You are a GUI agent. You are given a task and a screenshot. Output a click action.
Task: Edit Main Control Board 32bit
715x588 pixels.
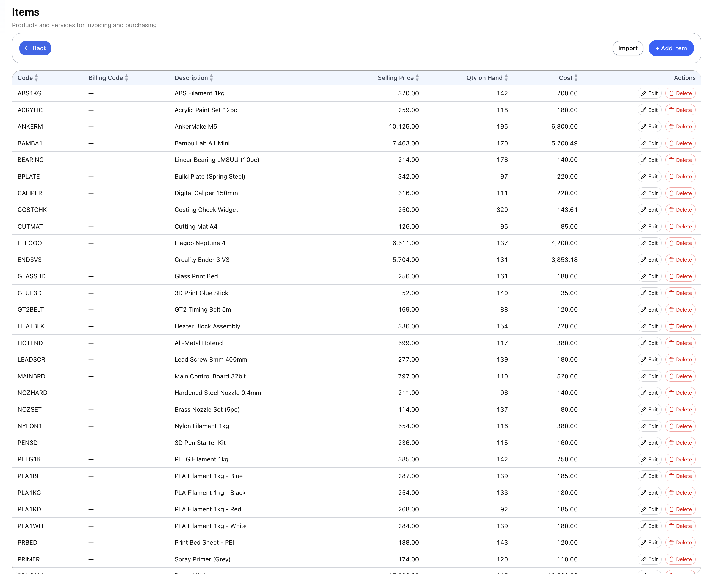(x=649, y=376)
